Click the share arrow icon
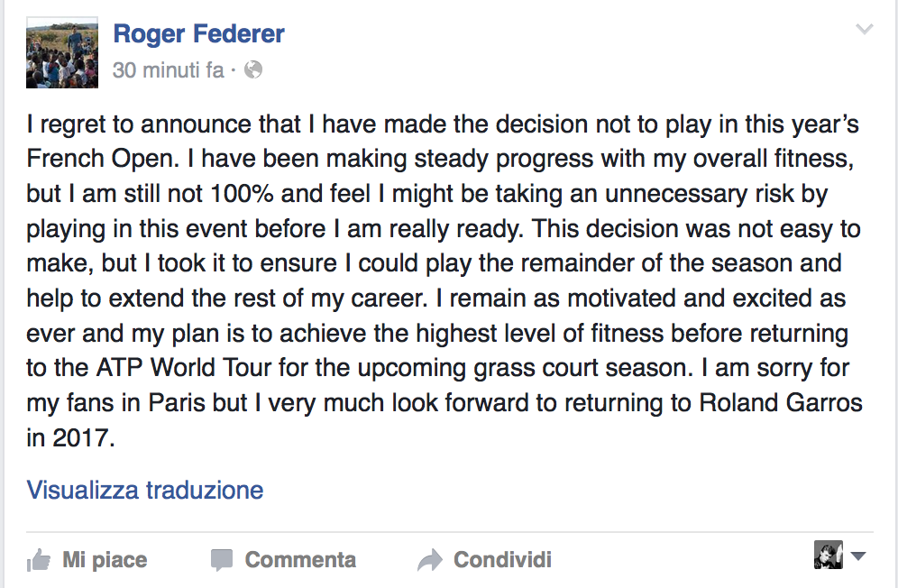The image size is (898, 588). point(430,560)
